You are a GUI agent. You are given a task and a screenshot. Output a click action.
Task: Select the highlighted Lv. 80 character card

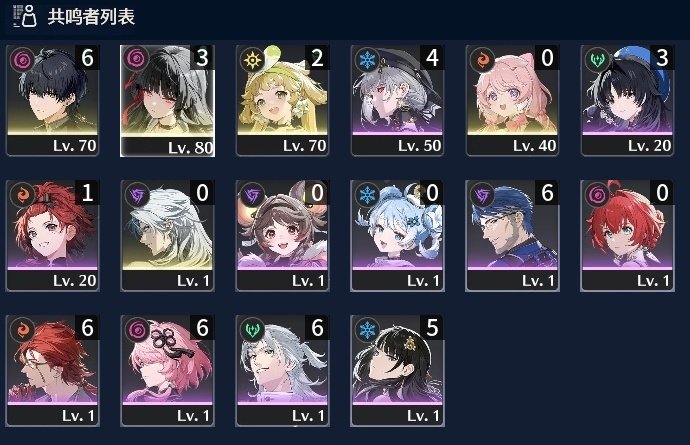(167, 100)
